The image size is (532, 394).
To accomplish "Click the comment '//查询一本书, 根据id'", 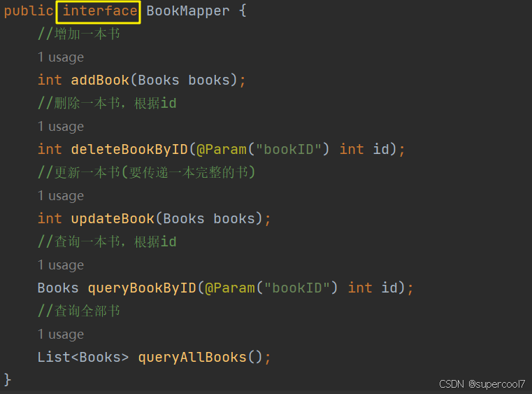I will (x=107, y=242).
